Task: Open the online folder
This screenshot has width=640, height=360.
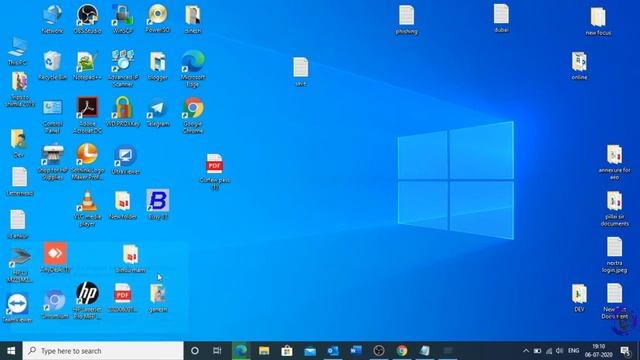Action: (x=579, y=65)
